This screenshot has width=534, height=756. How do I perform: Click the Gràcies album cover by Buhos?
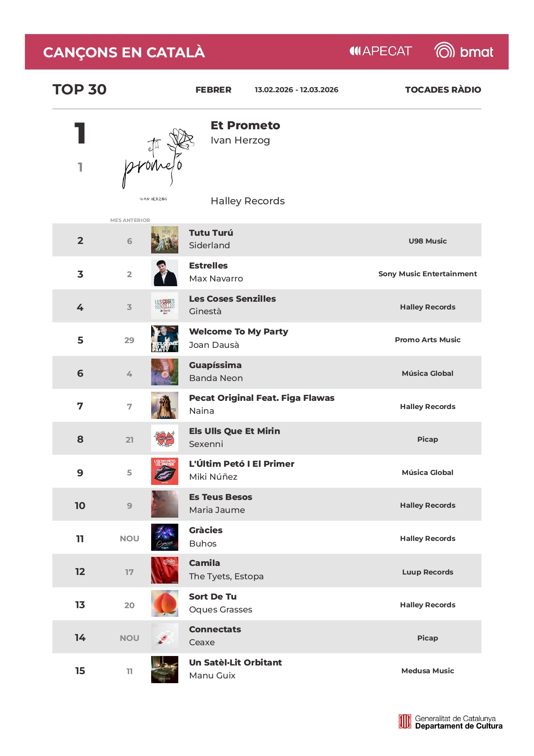[x=165, y=538]
